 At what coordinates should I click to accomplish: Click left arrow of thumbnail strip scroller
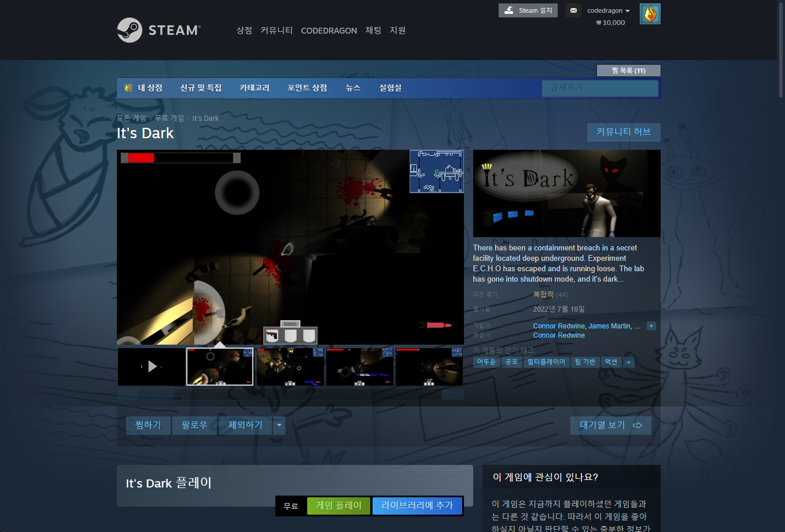point(128,394)
